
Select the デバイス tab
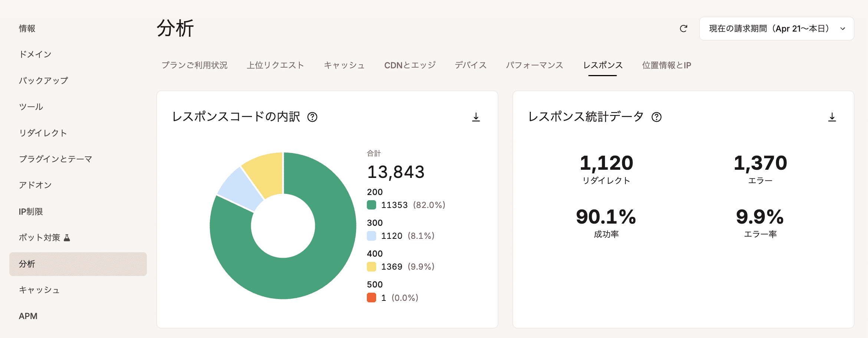click(471, 65)
